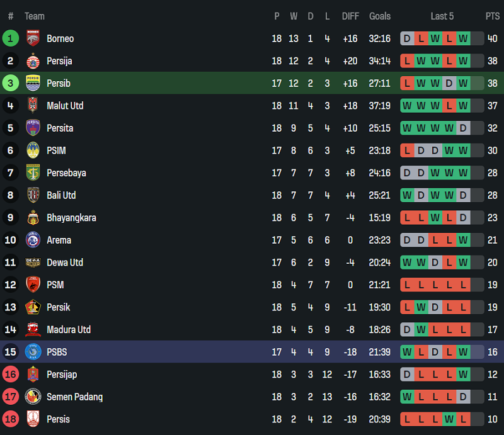The height and width of the screenshot is (435, 504).
Task: Sort table by PTS column header
Action: [492, 16]
